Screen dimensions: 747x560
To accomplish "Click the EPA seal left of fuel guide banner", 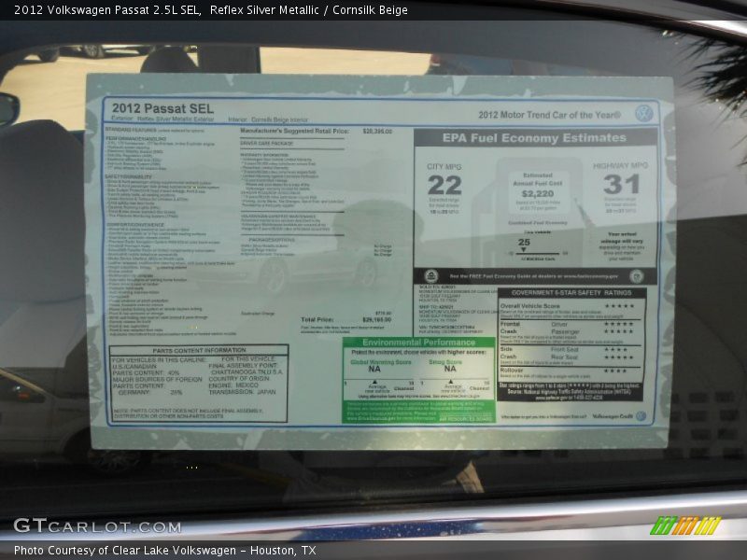I will (x=431, y=276).
